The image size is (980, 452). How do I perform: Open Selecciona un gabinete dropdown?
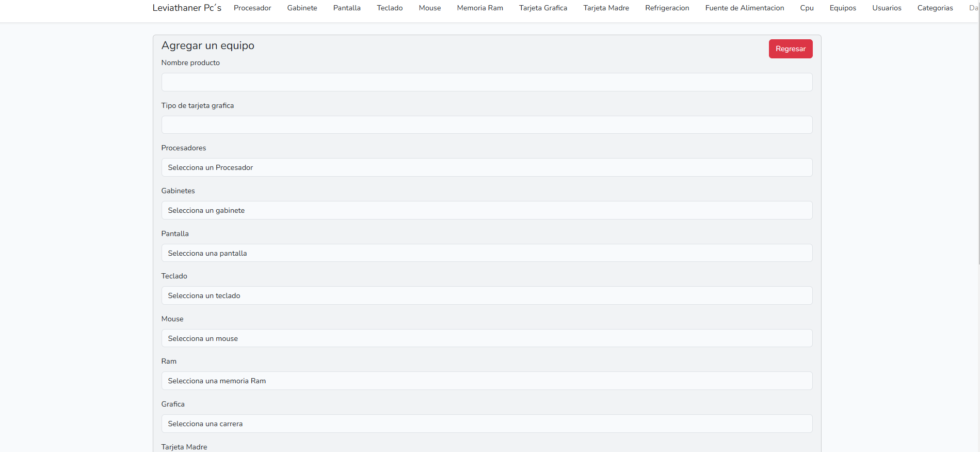click(x=487, y=210)
